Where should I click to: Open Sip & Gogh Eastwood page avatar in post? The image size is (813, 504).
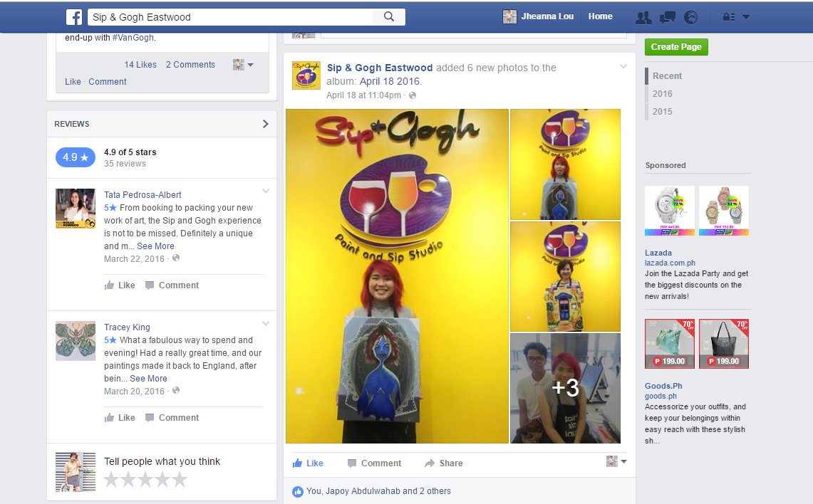pos(306,75)
